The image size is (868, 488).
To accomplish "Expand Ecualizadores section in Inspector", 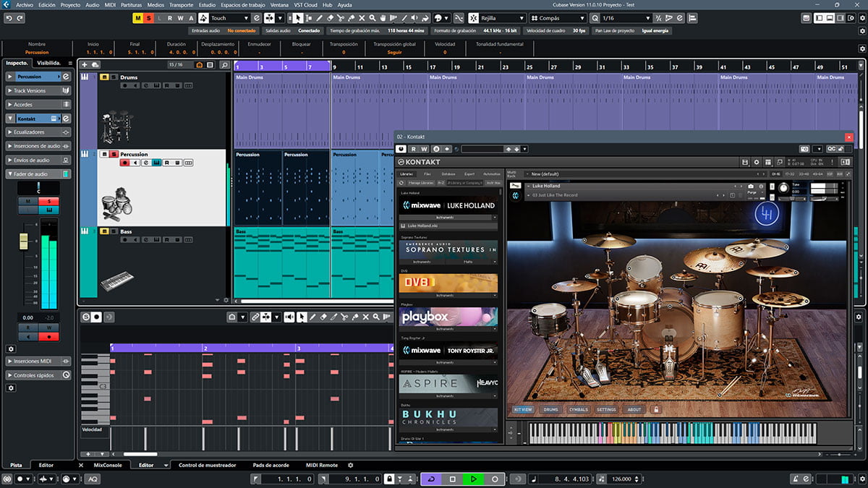I will coord(38,132).
